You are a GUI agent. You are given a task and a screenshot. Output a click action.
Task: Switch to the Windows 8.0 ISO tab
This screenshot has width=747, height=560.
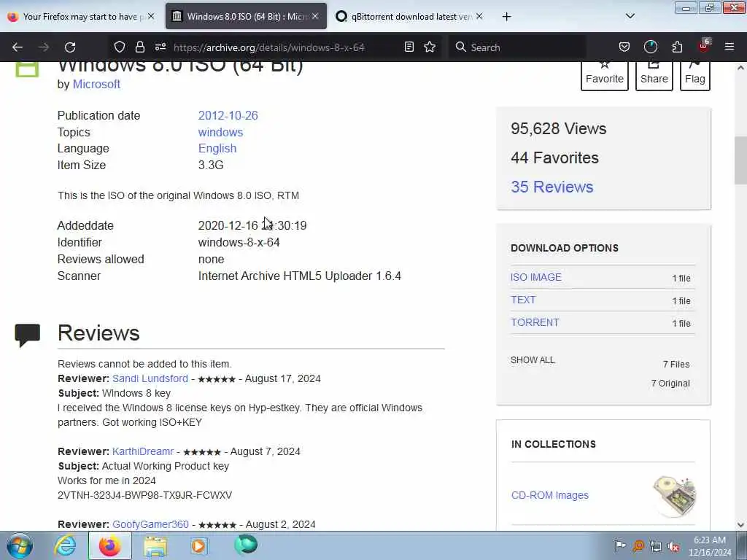[x=247, y=17]
